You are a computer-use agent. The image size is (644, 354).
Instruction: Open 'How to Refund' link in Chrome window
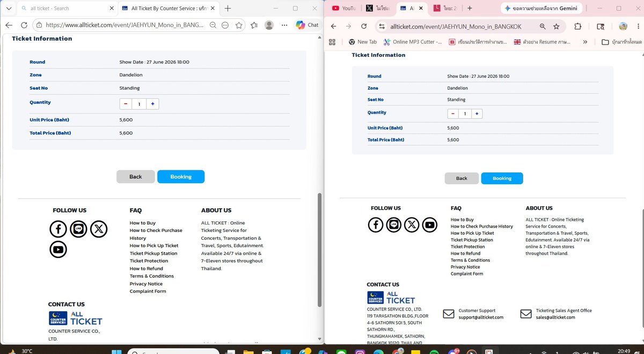(465, 254)
